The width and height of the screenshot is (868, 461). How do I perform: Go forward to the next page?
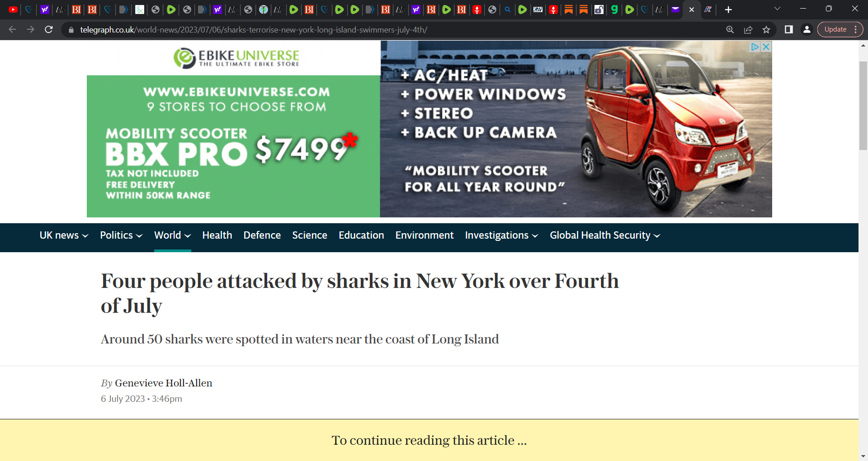coord(31,29)
